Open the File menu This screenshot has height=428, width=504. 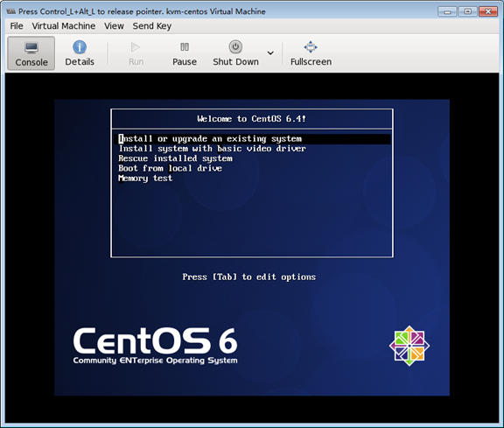[x=17, y=25]
